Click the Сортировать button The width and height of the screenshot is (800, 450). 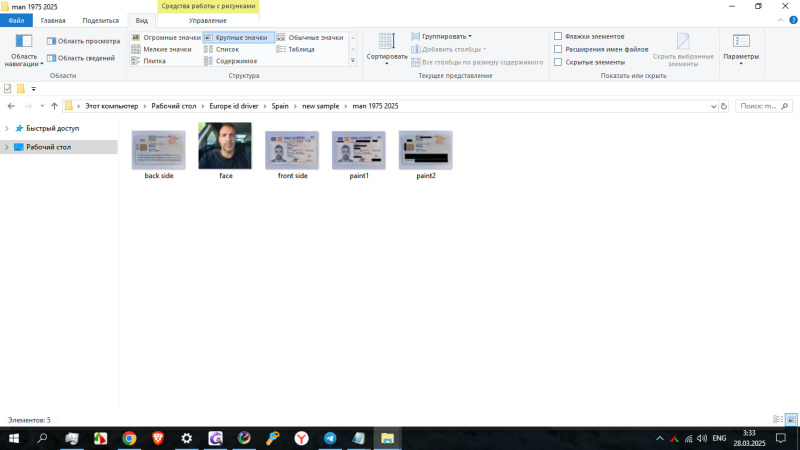[386, 46]
